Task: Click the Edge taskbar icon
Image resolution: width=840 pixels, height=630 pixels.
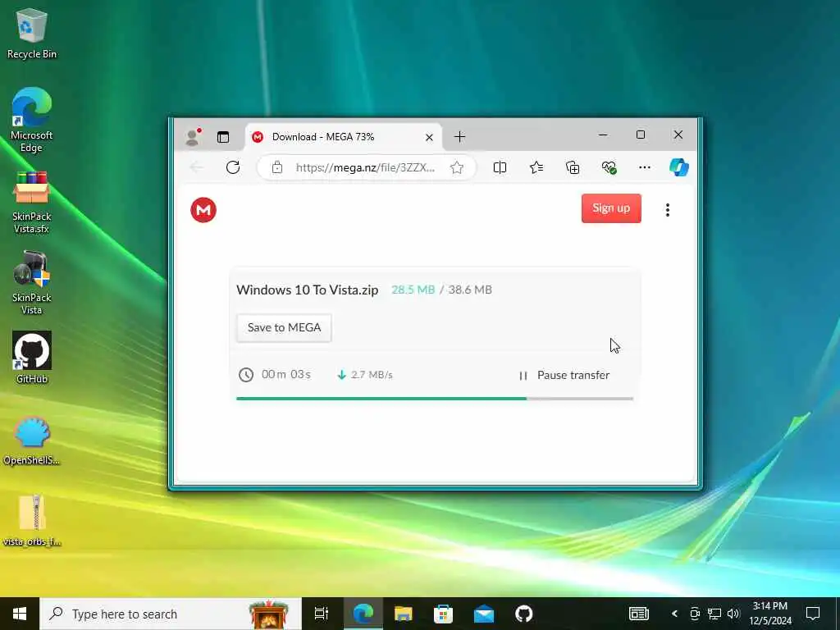Action: click(363, 614)
